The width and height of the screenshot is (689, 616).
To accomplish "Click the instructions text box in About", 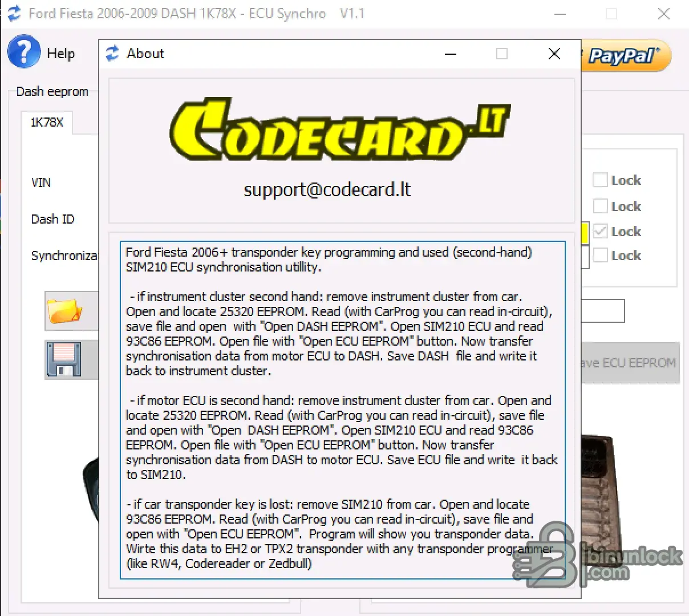I will 343,410.
